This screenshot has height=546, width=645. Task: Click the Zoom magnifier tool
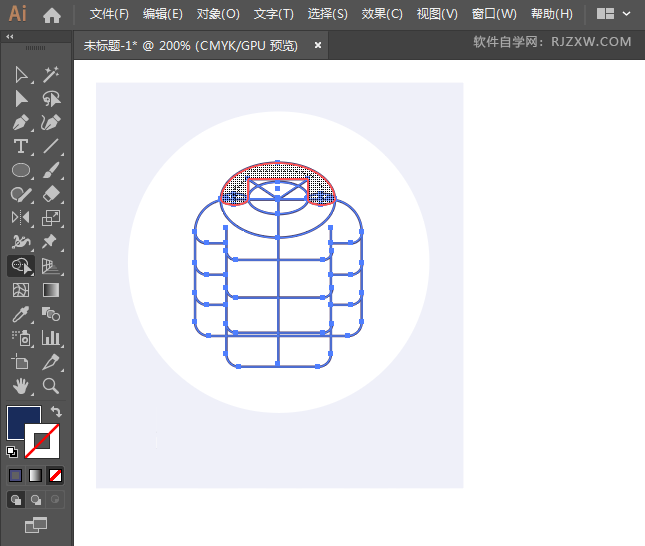(51, 385)
